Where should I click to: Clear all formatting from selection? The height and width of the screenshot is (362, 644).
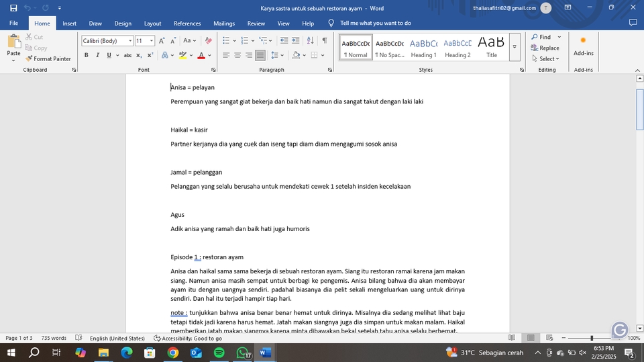pyautogui.click(x=209, y=41)
